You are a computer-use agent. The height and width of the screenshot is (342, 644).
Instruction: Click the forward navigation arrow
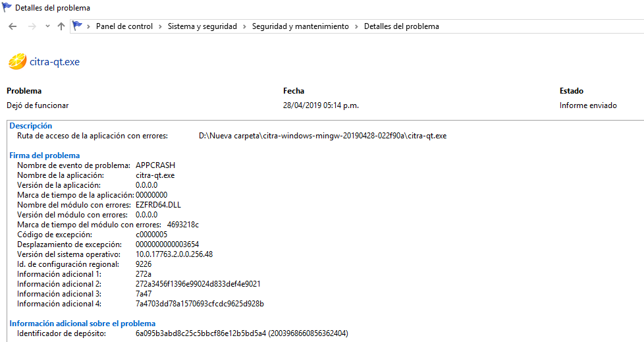[x=32, y=26]
